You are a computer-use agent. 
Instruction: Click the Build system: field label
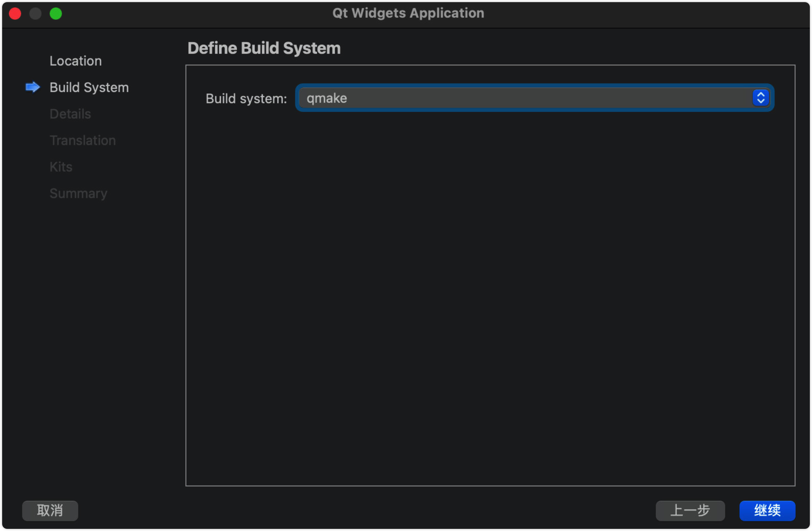[x=246, y=98]
